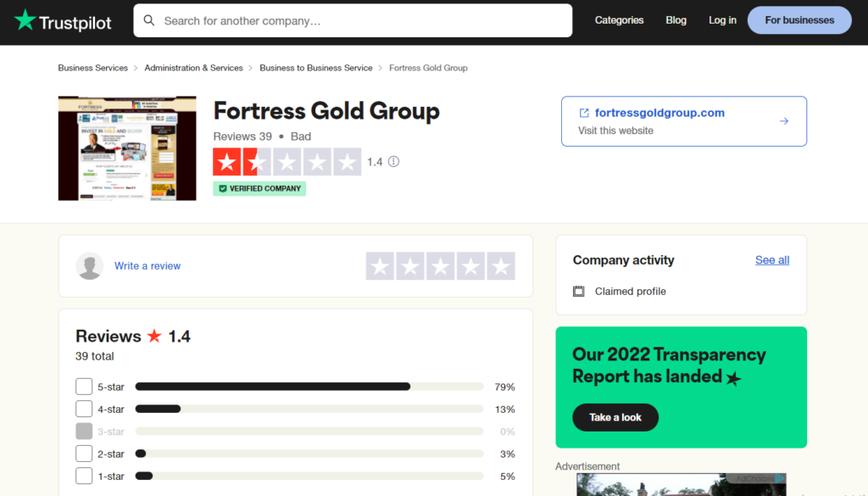Open Blog in the top navigation
This screenshot has width=868, height=496.
click(x=676, y=20)
